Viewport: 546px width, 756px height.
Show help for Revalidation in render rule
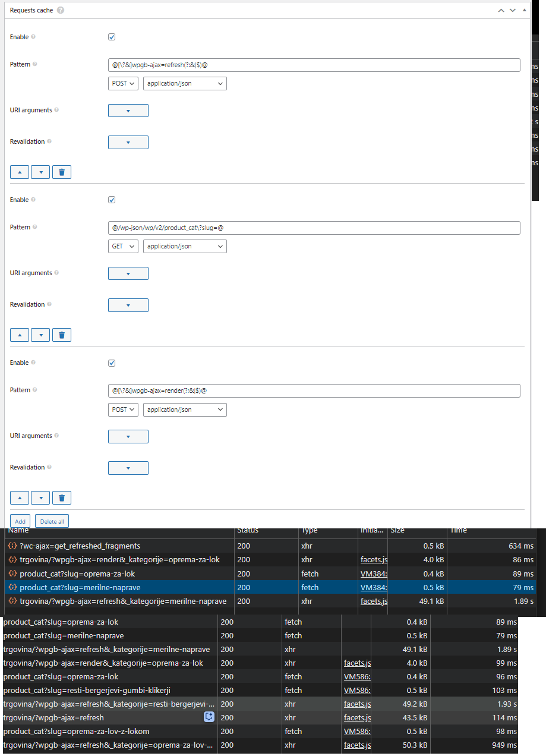click(49, 467)
